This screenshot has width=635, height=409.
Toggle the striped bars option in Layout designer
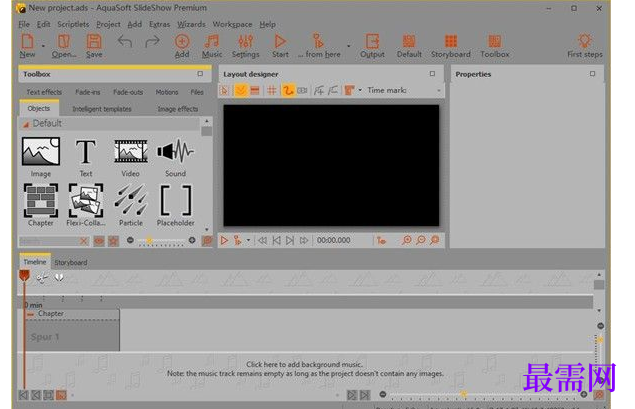255,90
